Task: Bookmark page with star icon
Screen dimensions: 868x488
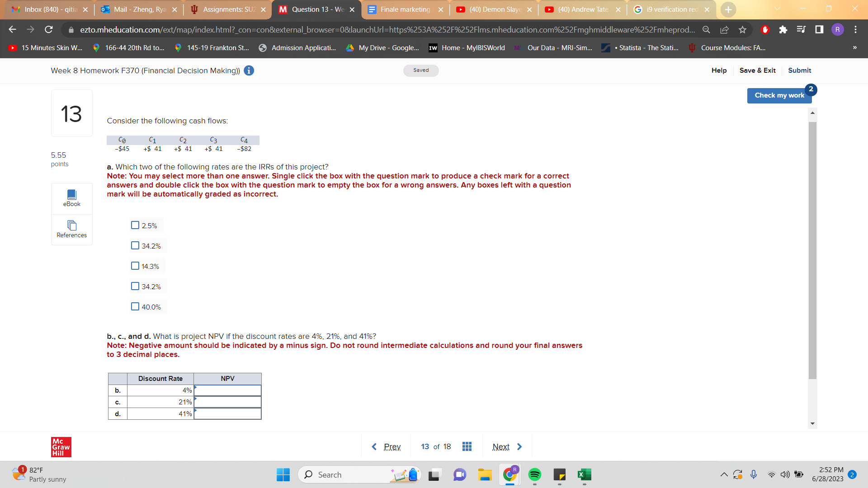Action: coord(742,30)
